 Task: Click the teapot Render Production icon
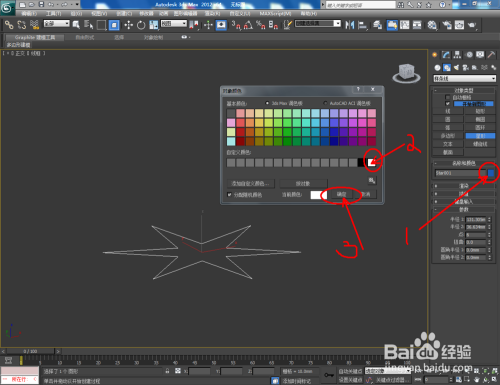[472, 25]
